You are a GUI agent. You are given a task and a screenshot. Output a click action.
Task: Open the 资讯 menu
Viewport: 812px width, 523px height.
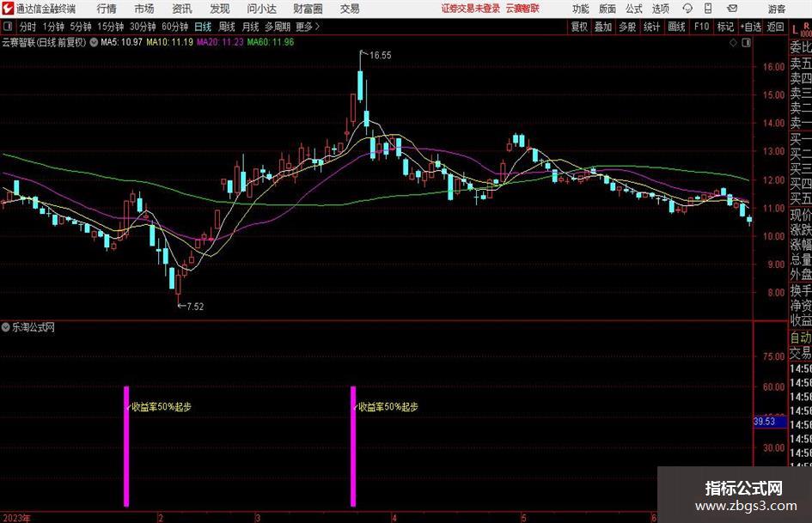[182, 9]
